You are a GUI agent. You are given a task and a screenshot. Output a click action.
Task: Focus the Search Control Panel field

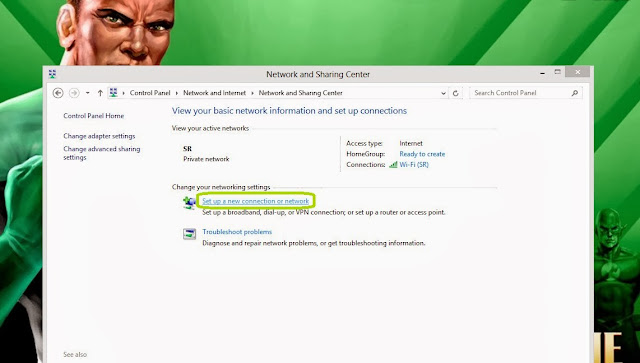click(526, 93)
